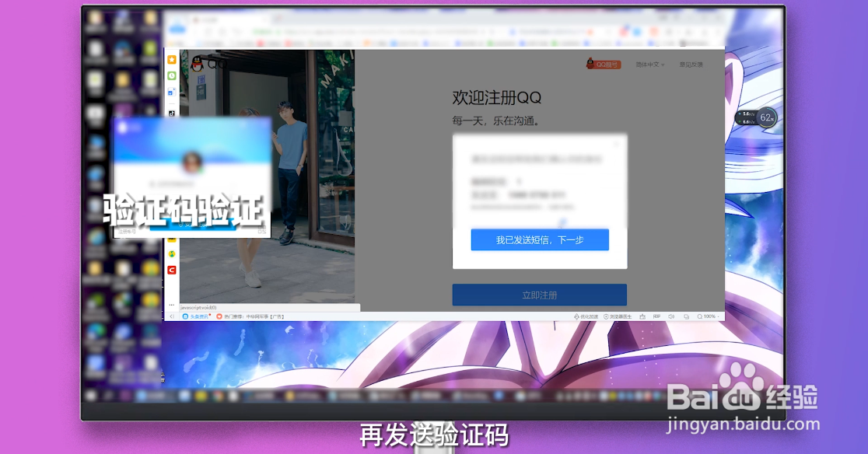
Task: Open the 意见反馈 feedback link
Action: click(691, 65)
